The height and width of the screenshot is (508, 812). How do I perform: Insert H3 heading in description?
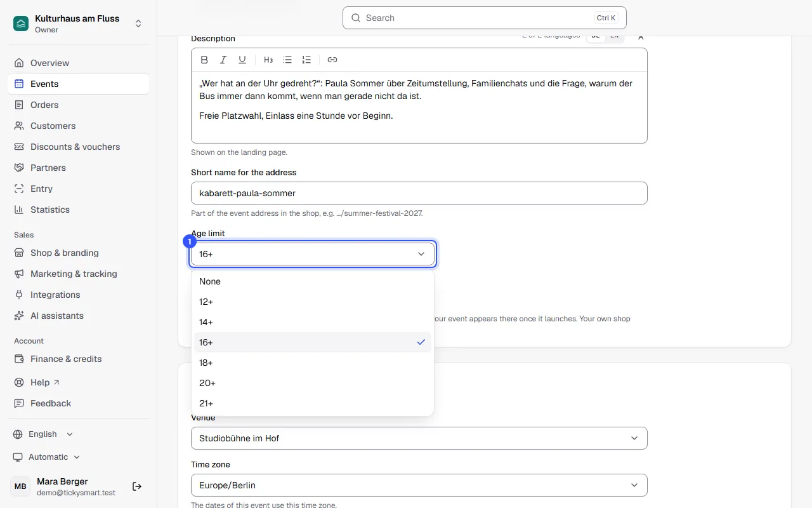268,60
